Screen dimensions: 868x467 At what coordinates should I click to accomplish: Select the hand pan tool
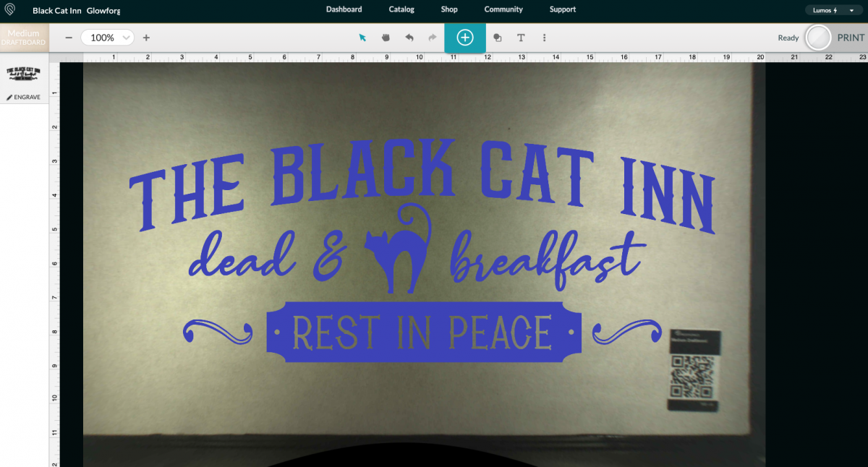point(386,38)
